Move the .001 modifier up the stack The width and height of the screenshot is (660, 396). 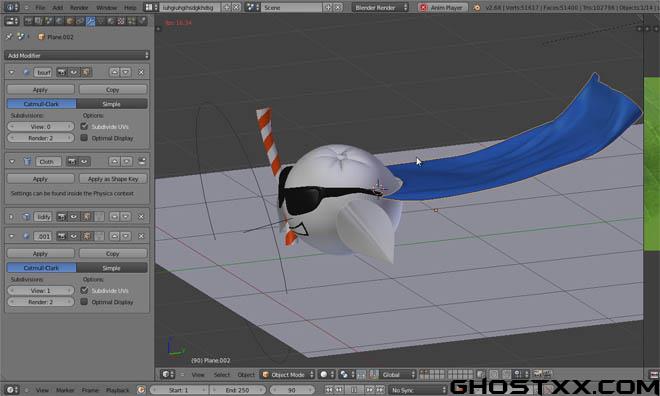click(x=114, y=236)
